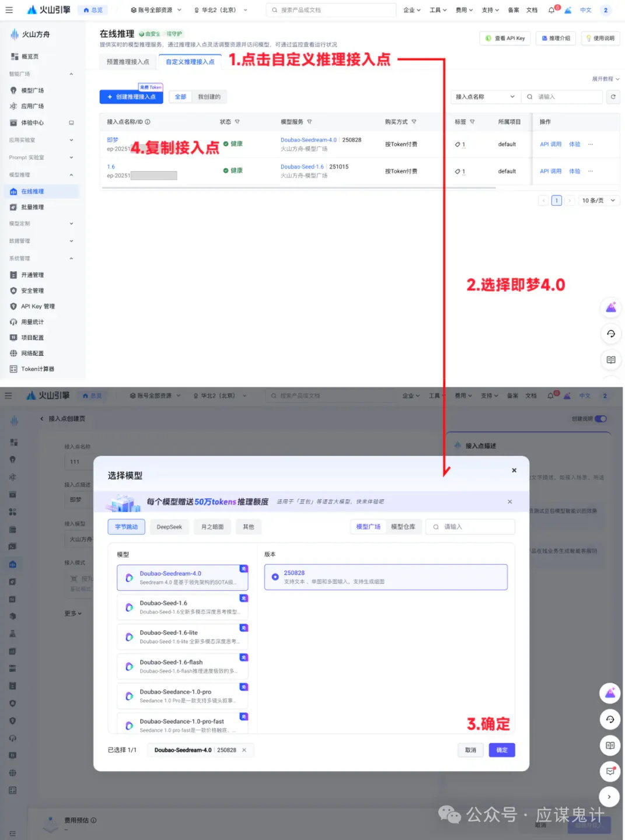Open the 华北2（北京）region dropdown in upper page

tap(220, 10)
